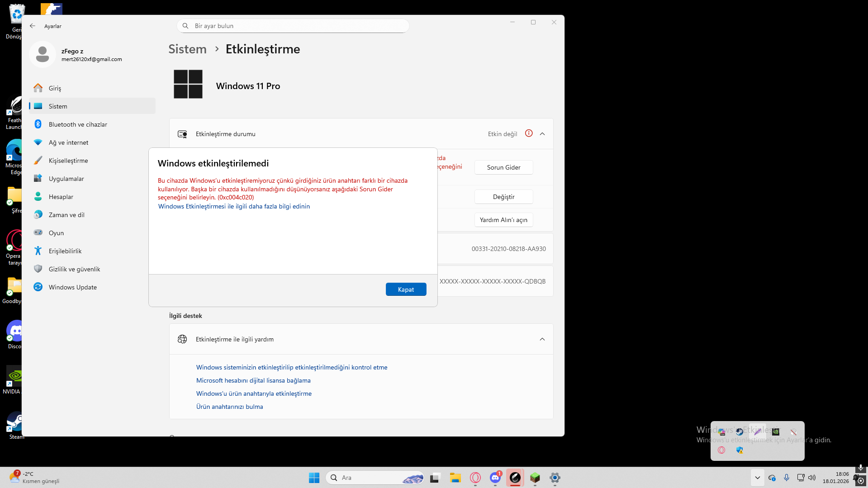This screenshot has height=488, width=868.
Task: Click the colorful Copilot icon in tray overflow
Action: pos(721,432)
